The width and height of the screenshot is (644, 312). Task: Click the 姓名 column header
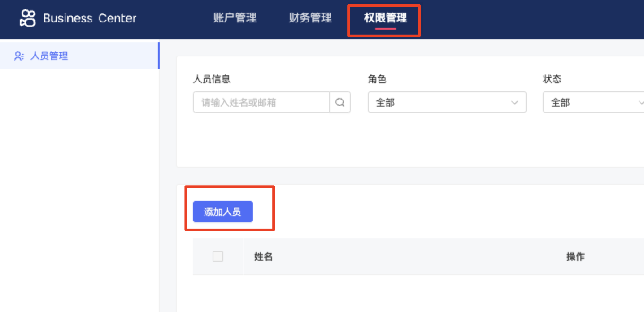(x=264, y=257)
